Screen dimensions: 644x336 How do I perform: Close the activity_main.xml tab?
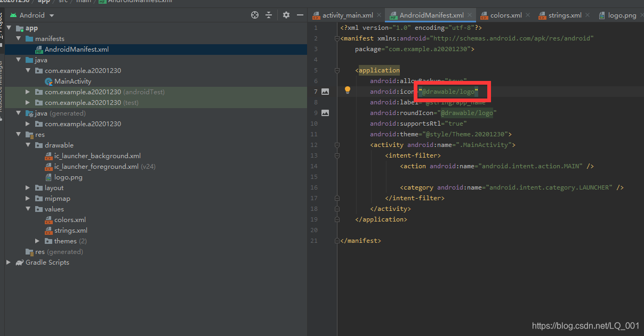pyautogui.click(x=379, y=15)
